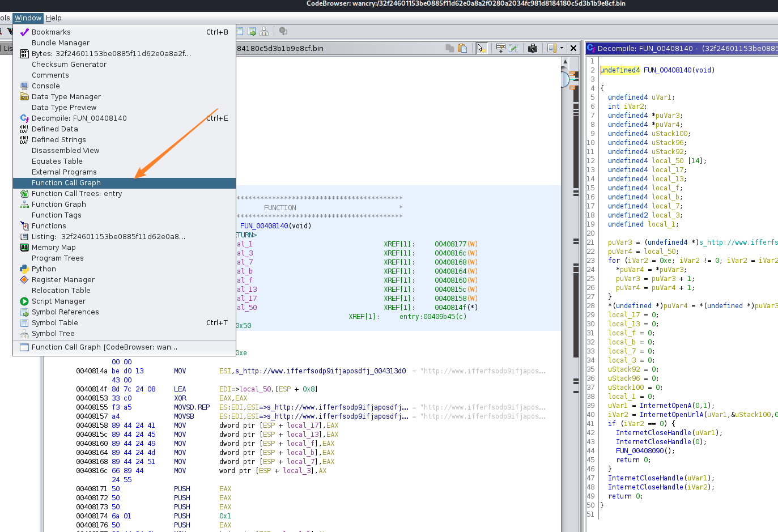
Task: Click the paste clipboard icon in Listing
Action: click(x=462, y=48)
